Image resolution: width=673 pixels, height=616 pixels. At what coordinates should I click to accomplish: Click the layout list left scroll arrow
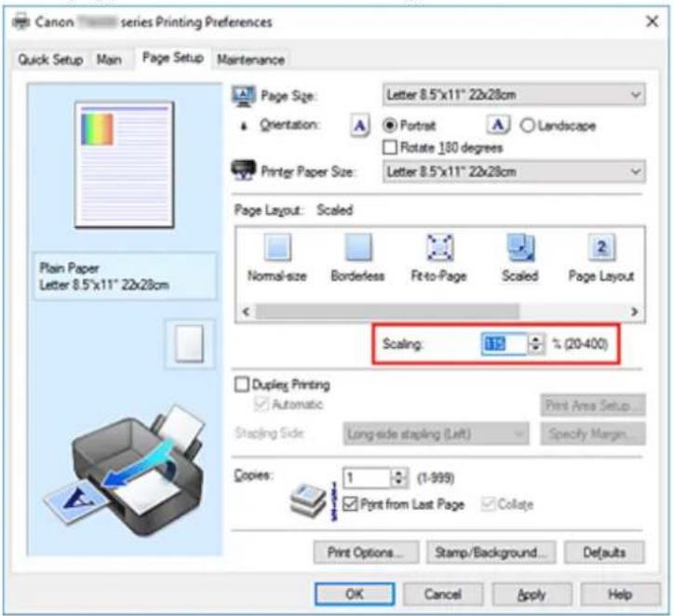[x=246, y=312]
